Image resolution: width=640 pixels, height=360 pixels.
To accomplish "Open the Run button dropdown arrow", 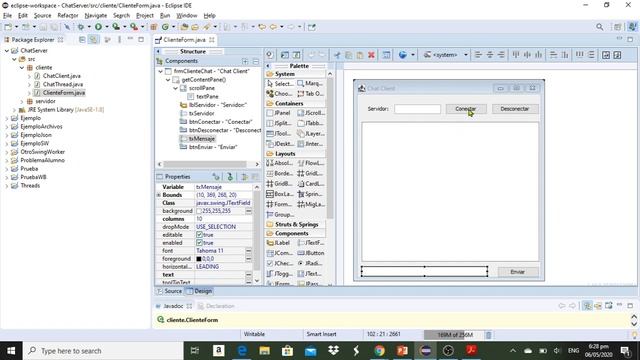I will (x=107, y=27).
